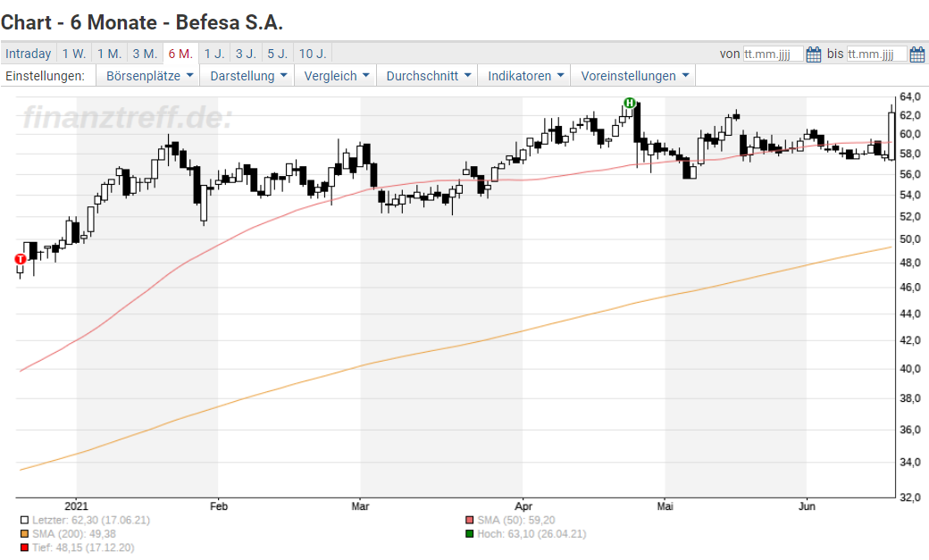Click the red Tief legend swatch

coord(24,547)
